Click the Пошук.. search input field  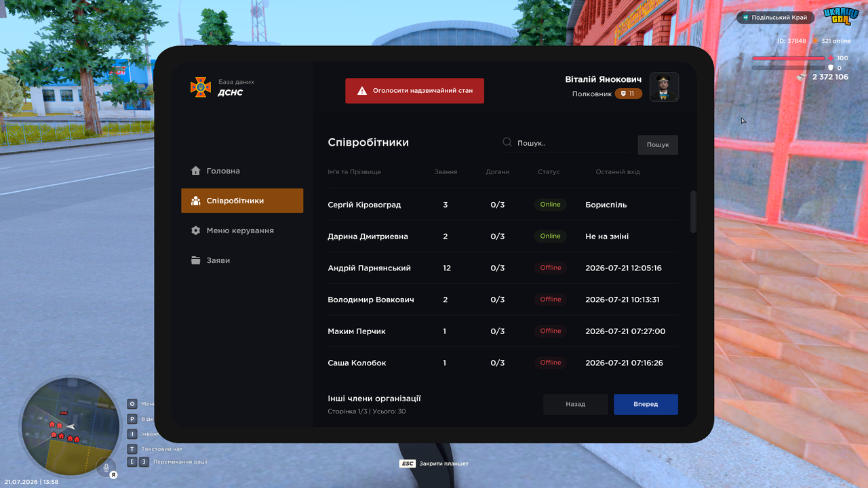[566, 143]
